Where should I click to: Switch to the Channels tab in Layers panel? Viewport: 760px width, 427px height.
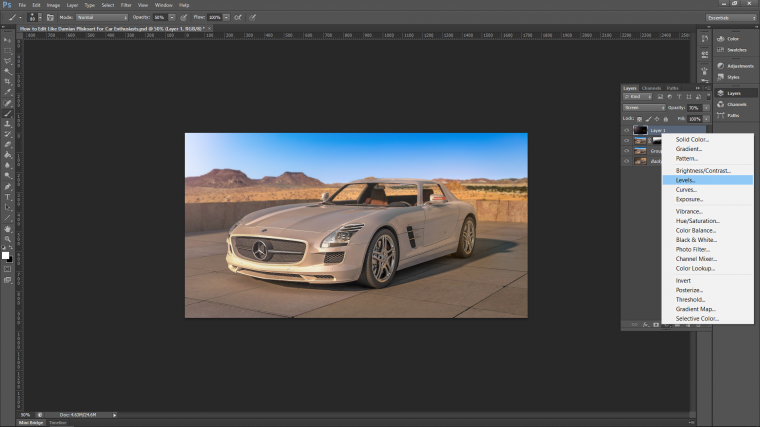click(651, 88)
